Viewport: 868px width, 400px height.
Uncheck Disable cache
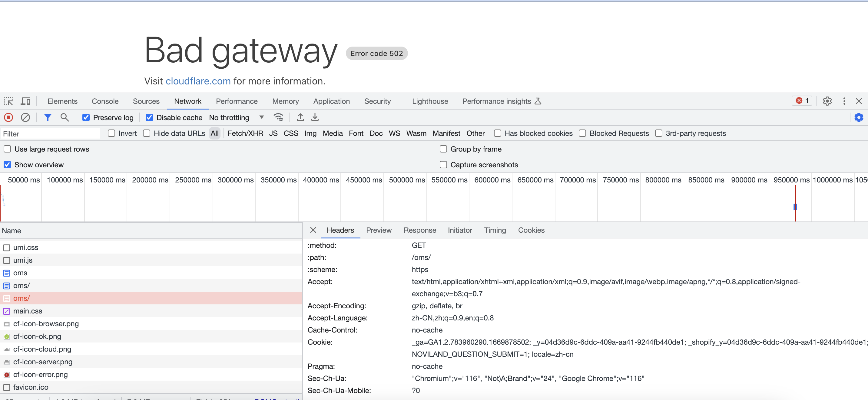coord(149,117)
